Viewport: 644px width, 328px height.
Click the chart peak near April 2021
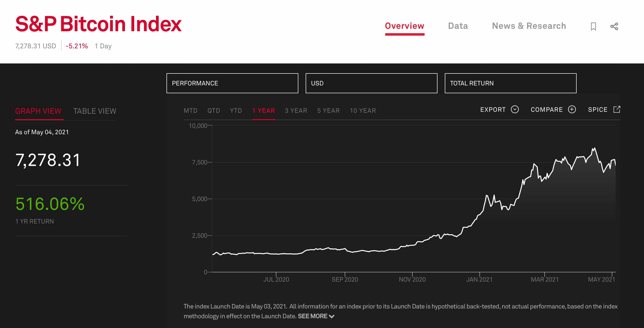(x=594, y=148)
